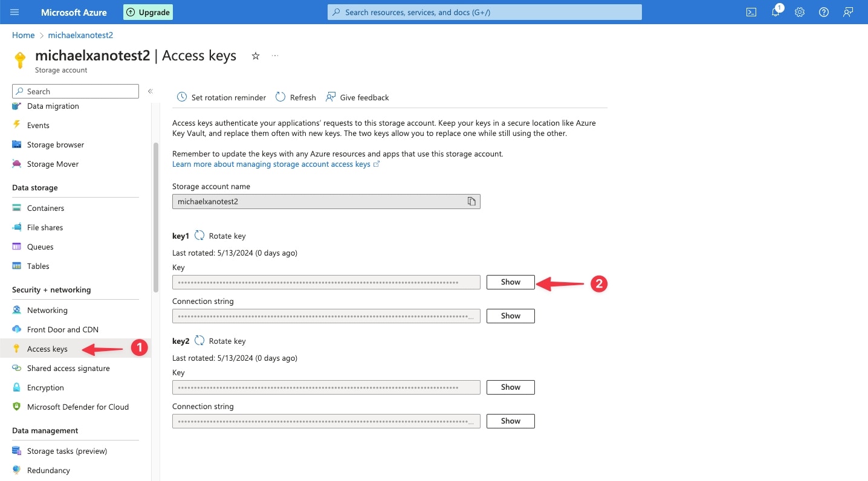868x481 pixels.
Task: Favorite this page with the star icon
Action: tap(256, 56)
